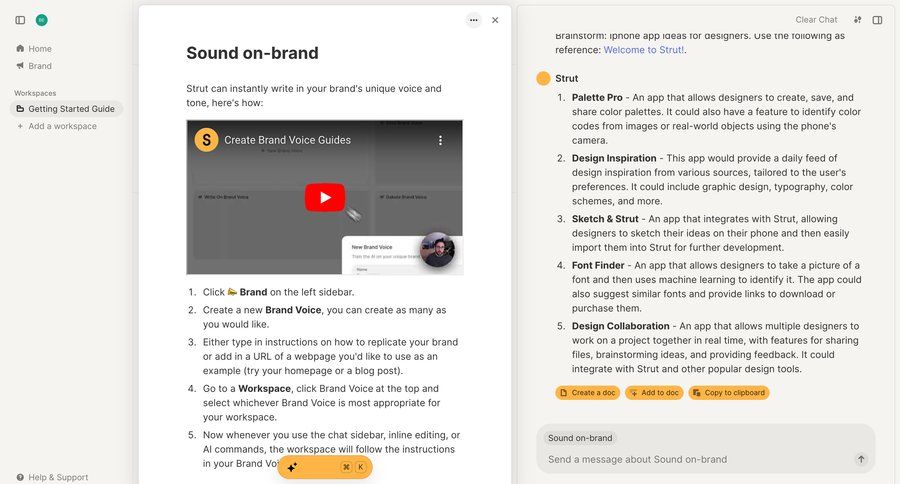The image size is (900, 484).
Task: Open Create Brand Voice Guides video title
Action: click(x=288, y=140)
